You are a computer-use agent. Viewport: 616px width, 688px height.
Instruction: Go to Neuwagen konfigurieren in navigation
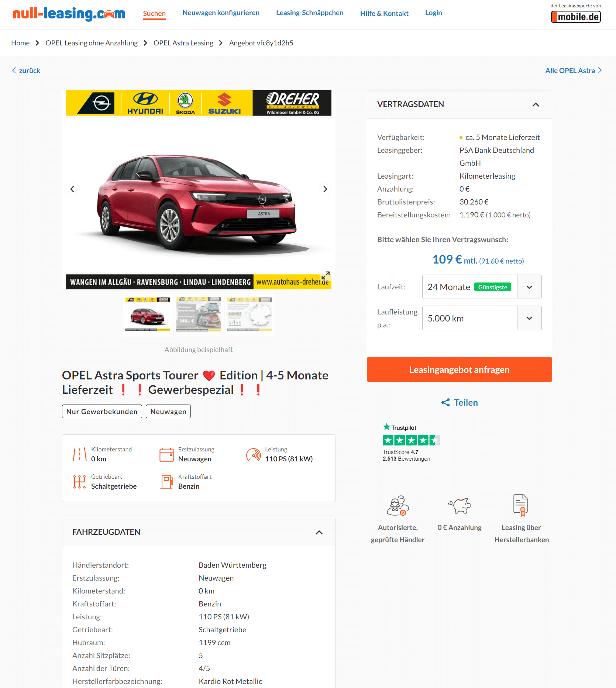[221, 13]
